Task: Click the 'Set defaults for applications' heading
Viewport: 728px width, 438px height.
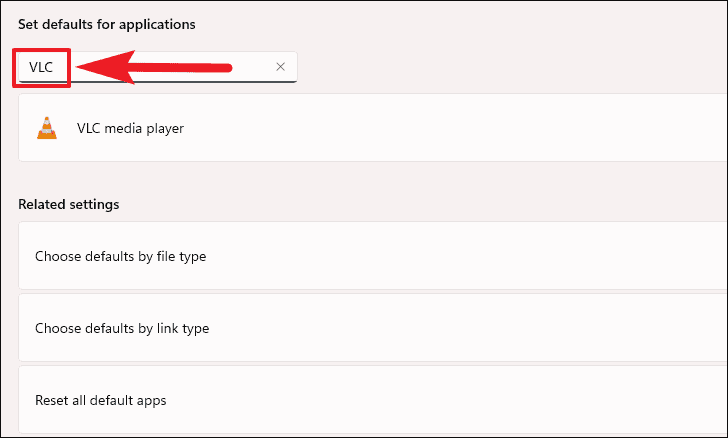Action: (x=107, y=24)
